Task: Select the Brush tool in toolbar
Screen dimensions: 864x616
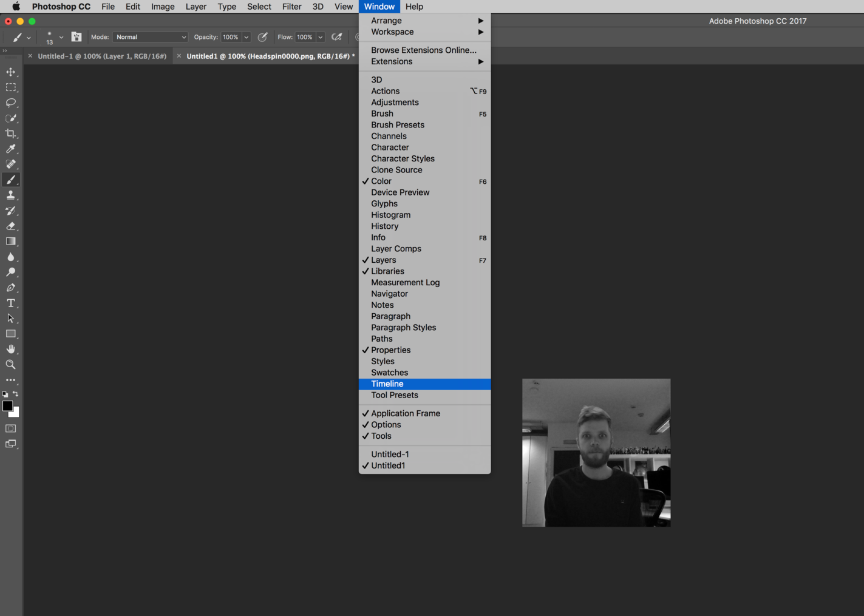Action: [11, 180]
